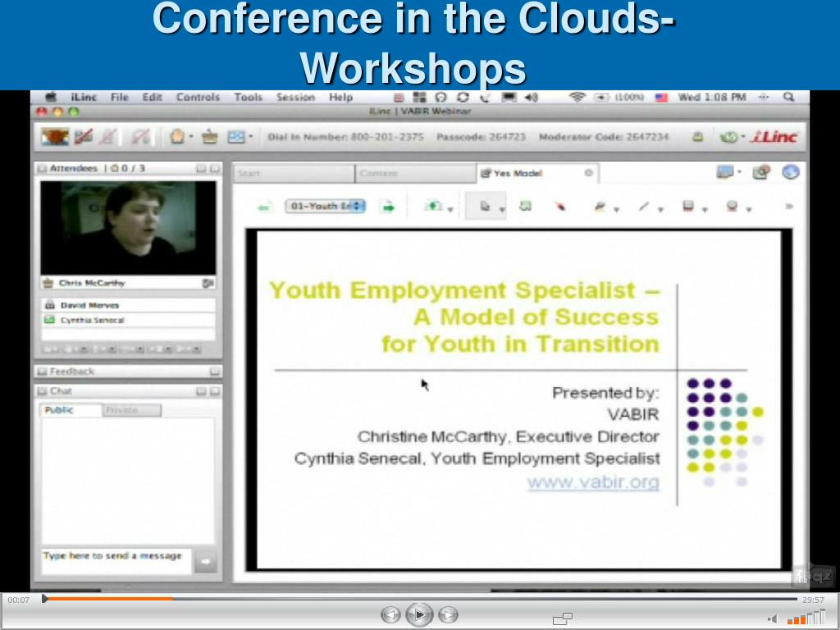
Task: Open the Session menu
Action: pyautogui.click(x=295, y=97)
